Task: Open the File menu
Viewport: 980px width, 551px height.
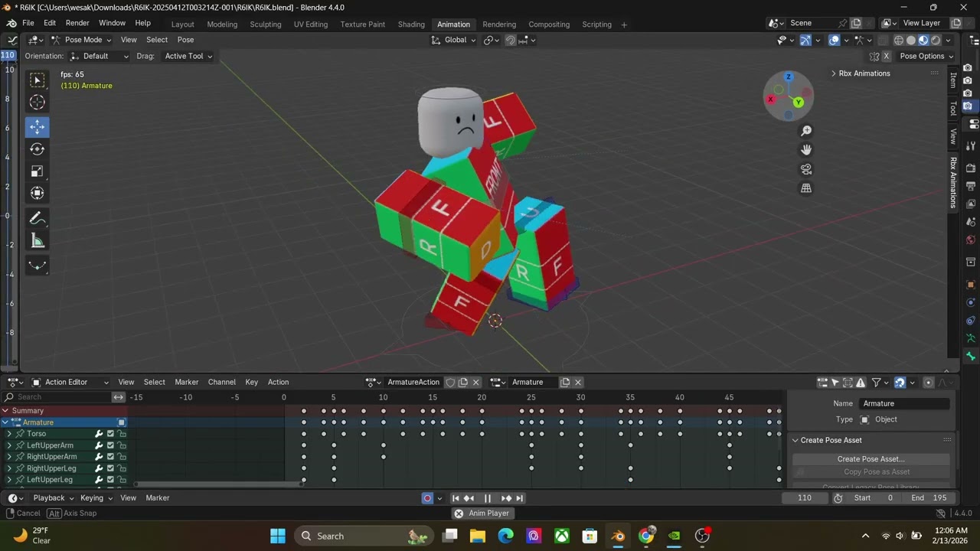Action: pyautogui.click(x=28, y=23)
